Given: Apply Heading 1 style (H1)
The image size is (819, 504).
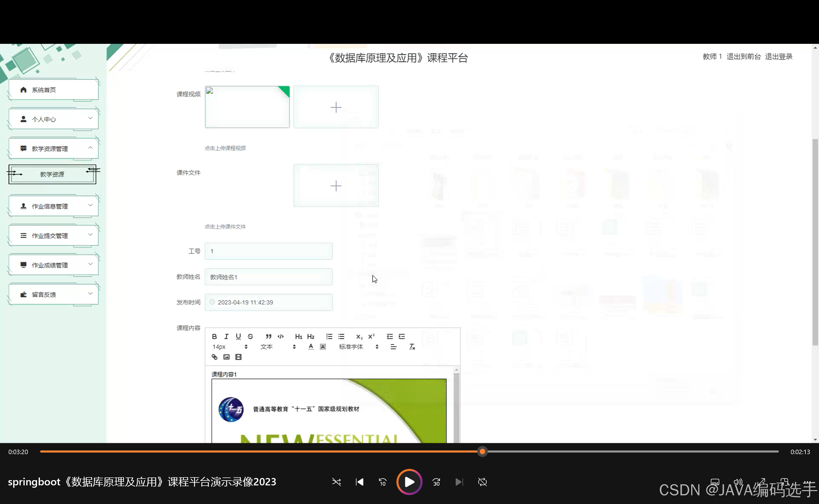Looking at the screenshot, I should pos(299,336).
